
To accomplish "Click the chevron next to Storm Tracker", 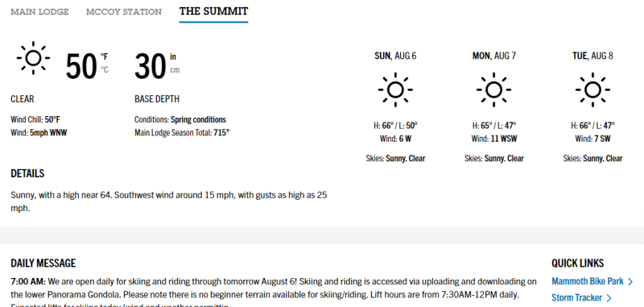I will point(609,298).
